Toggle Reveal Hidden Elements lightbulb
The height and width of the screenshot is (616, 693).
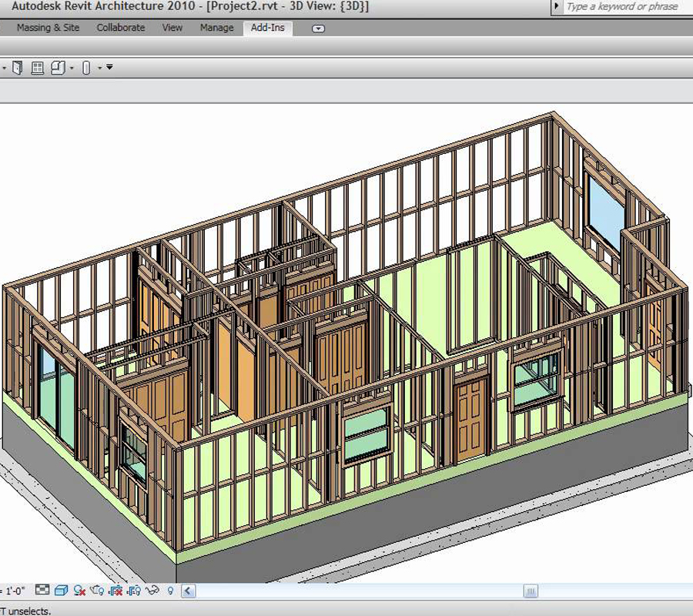pos(170,591)
